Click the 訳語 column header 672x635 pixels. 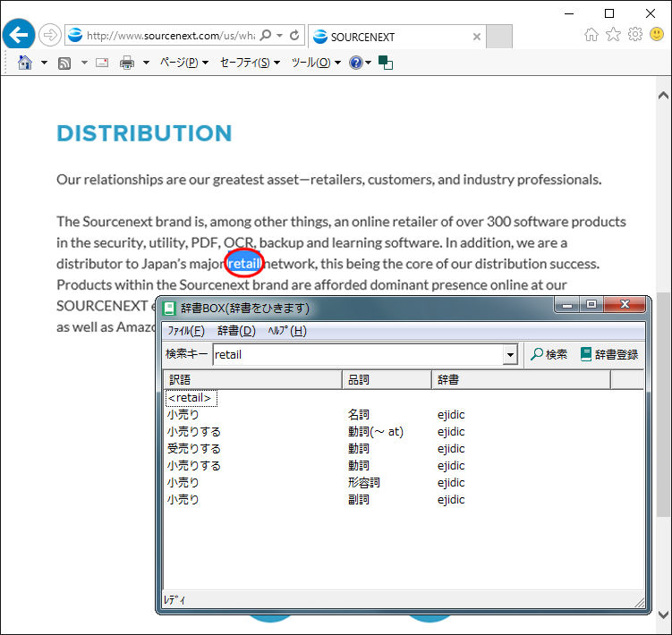pyautogui.click(x=253, y=379)
